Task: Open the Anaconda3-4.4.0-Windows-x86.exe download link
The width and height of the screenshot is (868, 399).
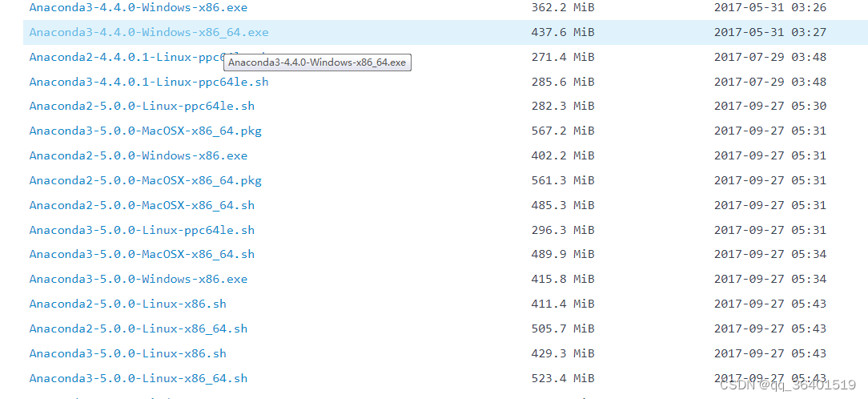Action: coord(139,8)
